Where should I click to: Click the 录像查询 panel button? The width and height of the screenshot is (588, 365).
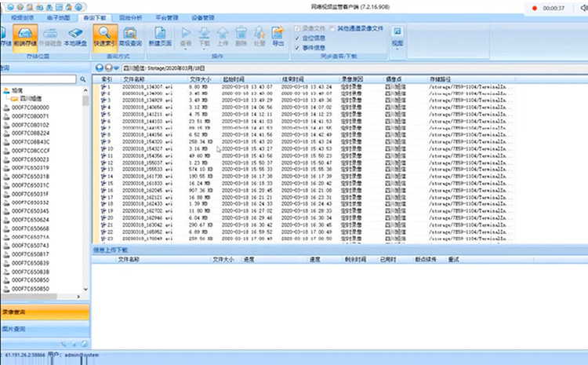16,311
